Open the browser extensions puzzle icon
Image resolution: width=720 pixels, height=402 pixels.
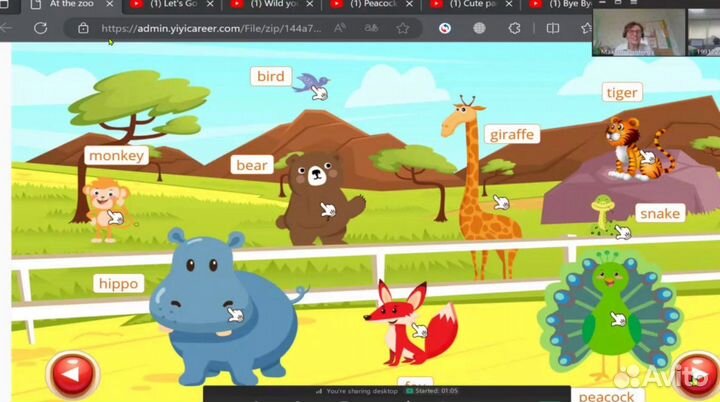click(x=514, y=28)
